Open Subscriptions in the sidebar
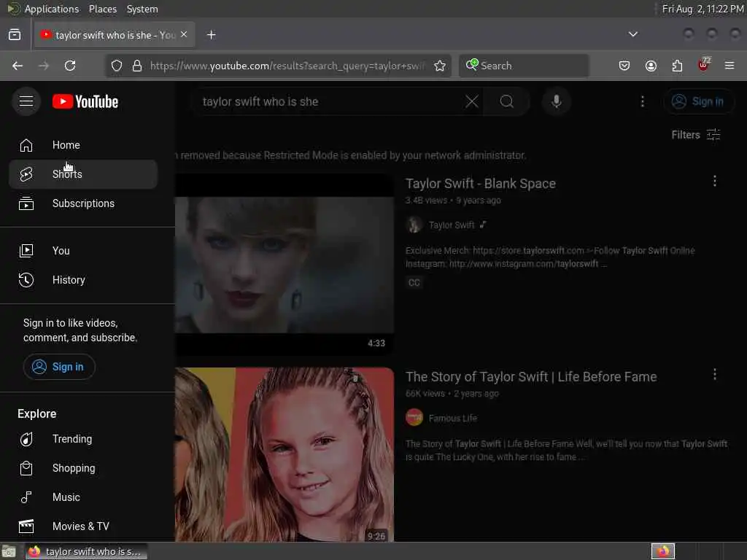 (x=83, y=203)
